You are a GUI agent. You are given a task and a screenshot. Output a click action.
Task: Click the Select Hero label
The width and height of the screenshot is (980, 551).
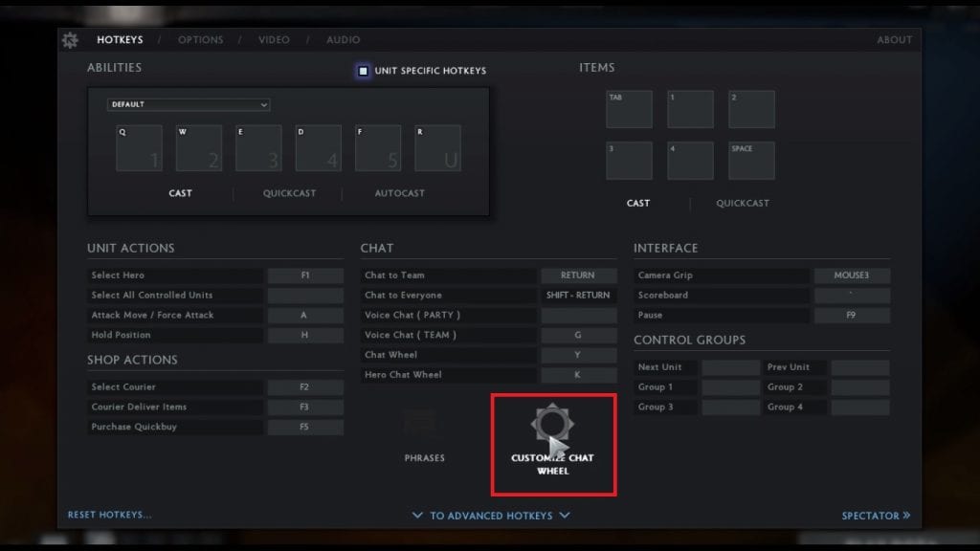click(x=118, y=275)
